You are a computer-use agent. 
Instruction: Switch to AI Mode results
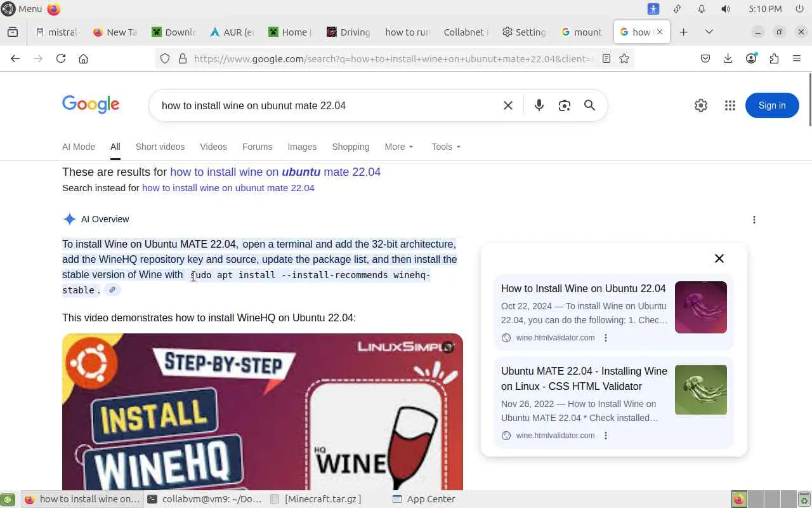pos(79,147)
